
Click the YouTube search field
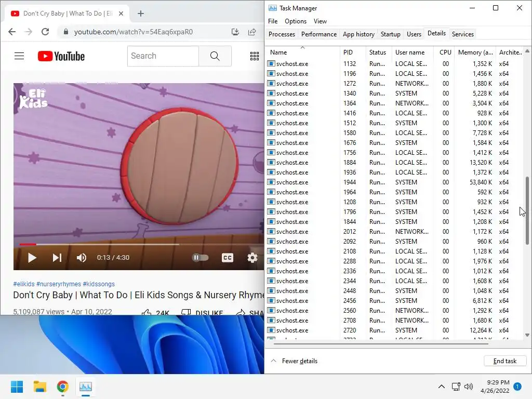pyautogui.click(x=163, y=56)
